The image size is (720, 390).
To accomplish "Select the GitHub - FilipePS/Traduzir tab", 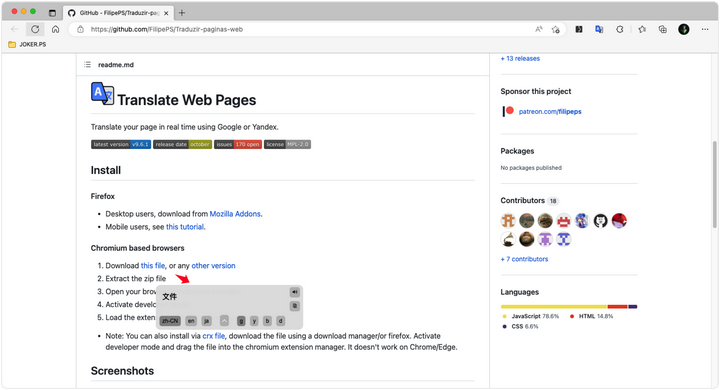I will coord(118,13).
